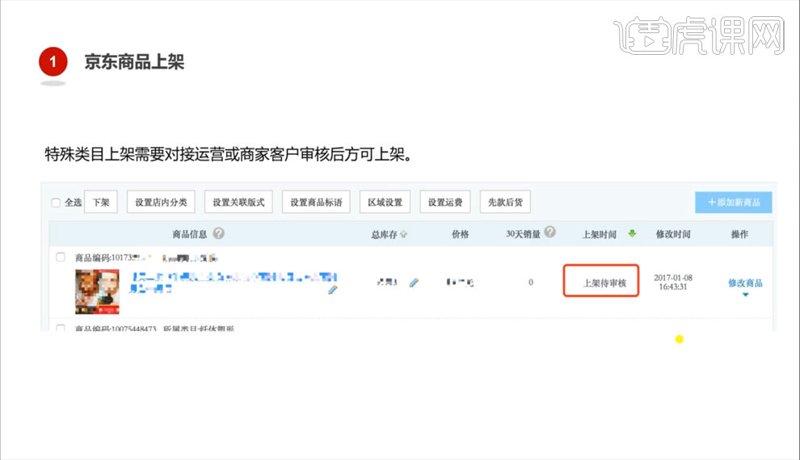Tick the 全选 select-all checkbox
The width and height of the screenshot is (800, 460).
tap(56, 202)
